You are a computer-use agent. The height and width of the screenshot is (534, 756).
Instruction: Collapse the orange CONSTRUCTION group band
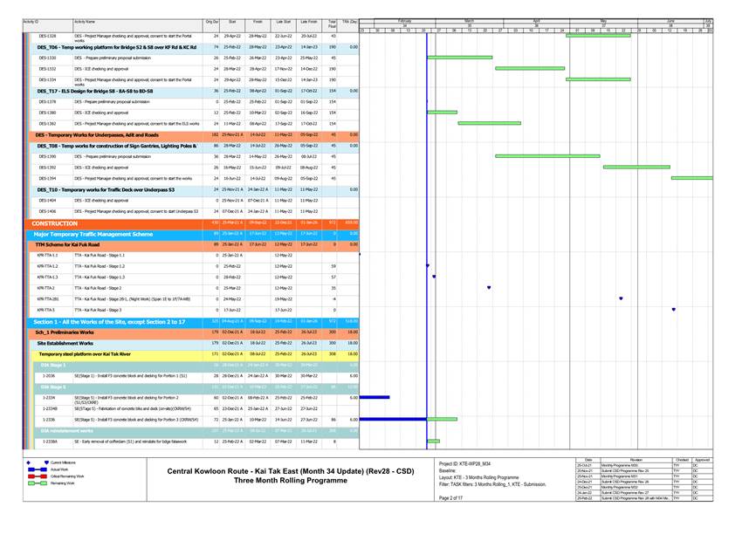pyautogui.click(x=55, y=222)
